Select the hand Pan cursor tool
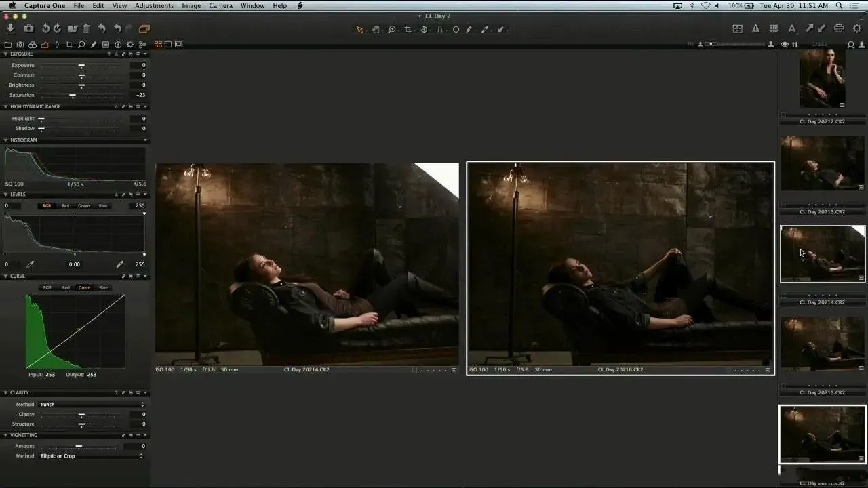 (376, 29)
